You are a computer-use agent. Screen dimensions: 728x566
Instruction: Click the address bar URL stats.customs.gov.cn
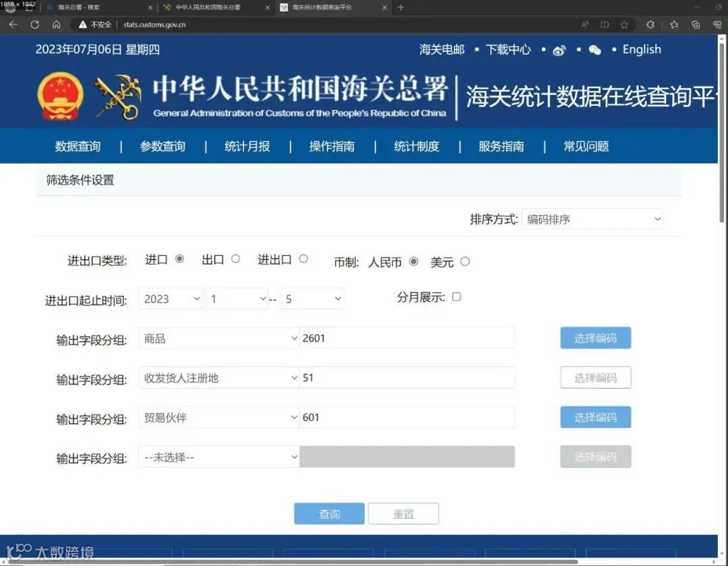154,24
